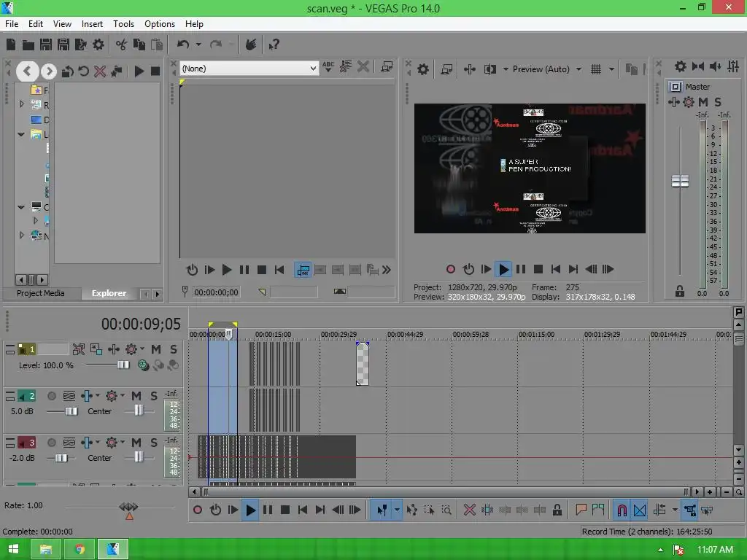
Task: Open the File menu
Action: [12, 24]
